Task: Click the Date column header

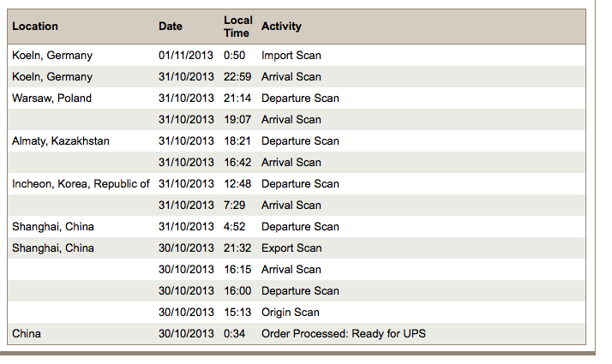Action: (x=171, y=27)
